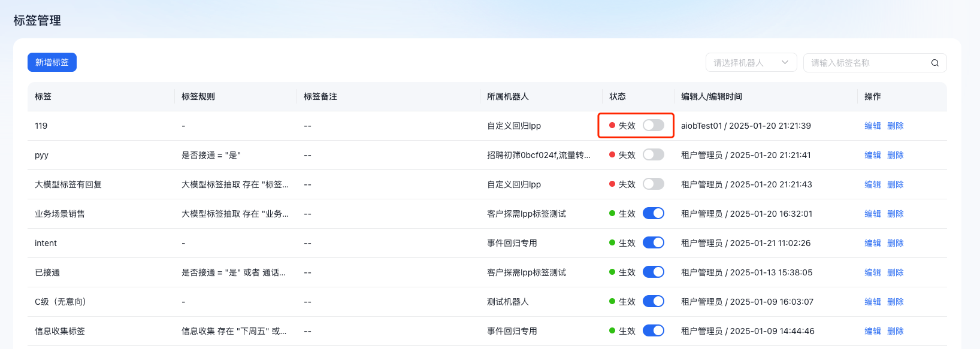The image size is (980, 349).
Task: Open the 请选择机器人 robot dropdown
Action: click(751, 63)
